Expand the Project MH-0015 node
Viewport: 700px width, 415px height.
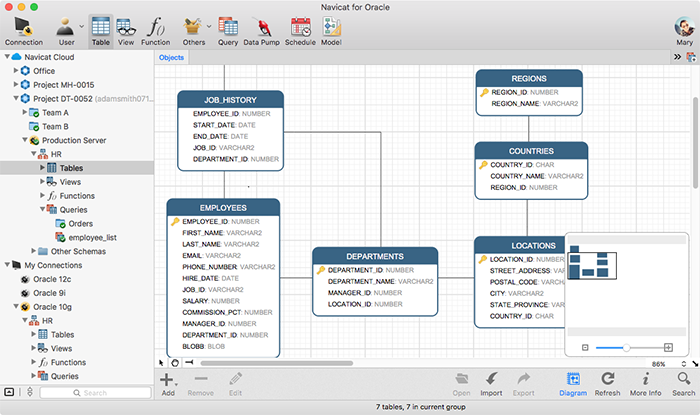pos(16,84)
